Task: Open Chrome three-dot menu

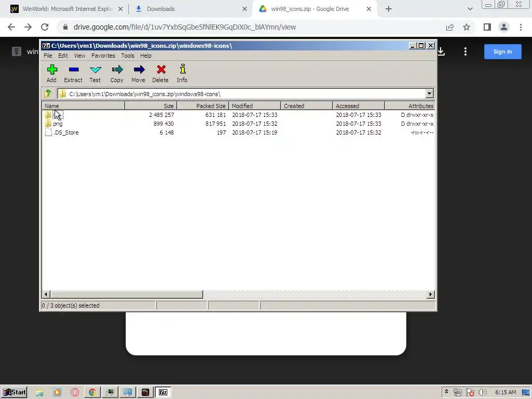Action: 521,27
